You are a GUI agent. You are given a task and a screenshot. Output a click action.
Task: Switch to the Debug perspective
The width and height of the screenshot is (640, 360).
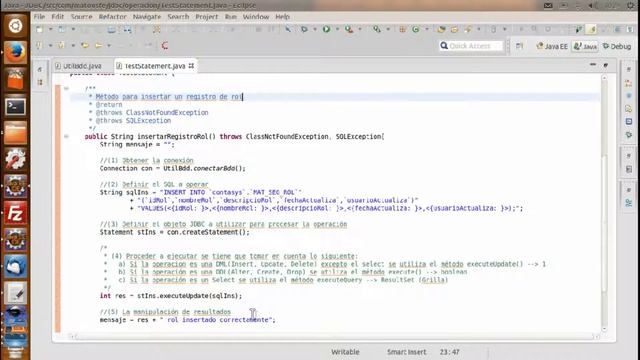(617, 47)
